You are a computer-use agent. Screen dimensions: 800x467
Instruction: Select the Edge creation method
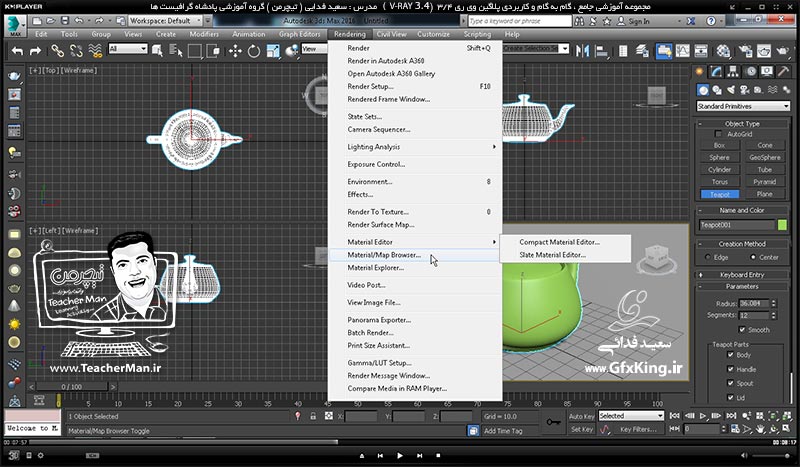coord(708,257)
